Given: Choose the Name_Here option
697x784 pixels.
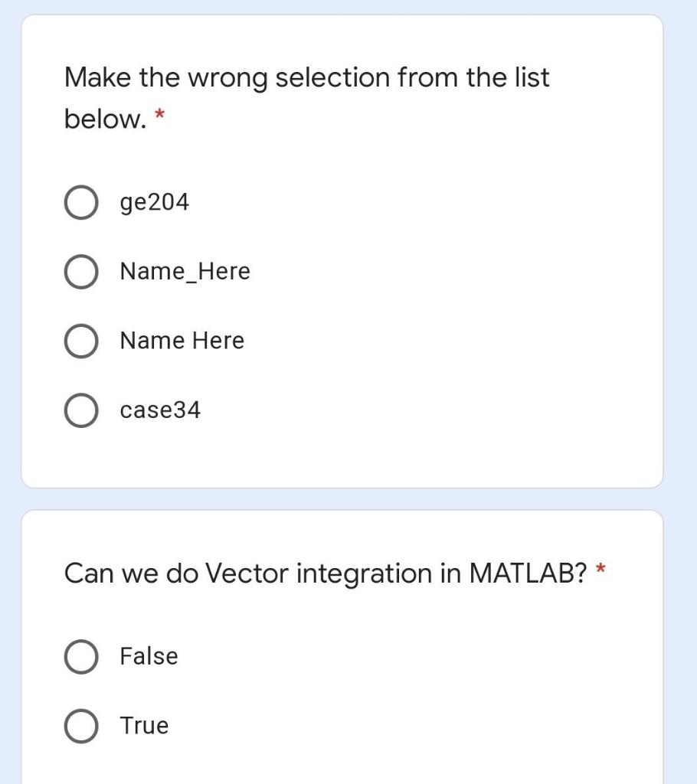Looking at the screenshot, I should [x=81, y=271].
